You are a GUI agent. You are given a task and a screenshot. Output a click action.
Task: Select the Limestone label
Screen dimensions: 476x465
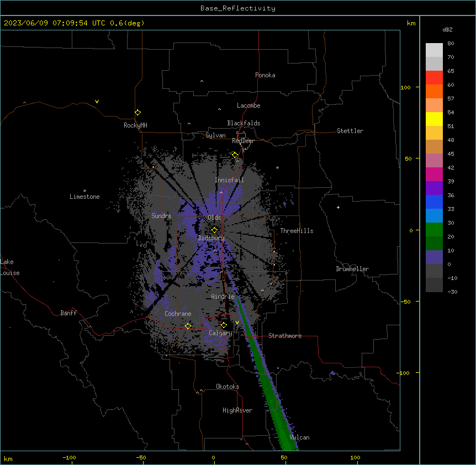pyautogui.click(x=84, y=197)
